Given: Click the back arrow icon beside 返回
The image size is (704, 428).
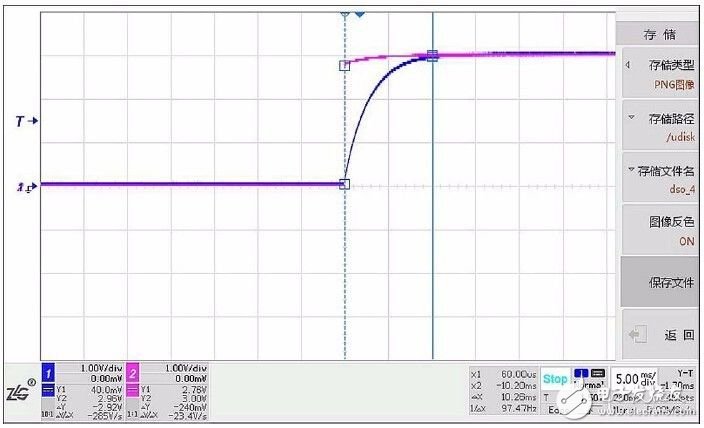Looking at the screenshot, I should pos(638,335).
